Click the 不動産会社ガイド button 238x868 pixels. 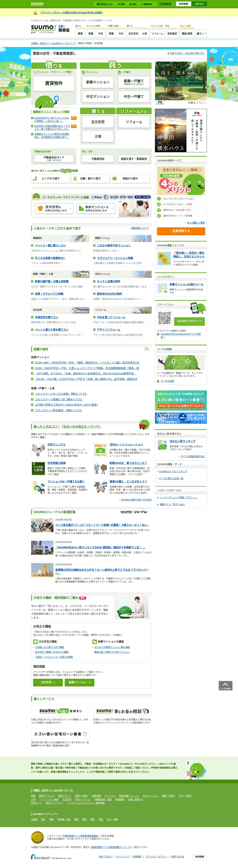coord(54,158)
